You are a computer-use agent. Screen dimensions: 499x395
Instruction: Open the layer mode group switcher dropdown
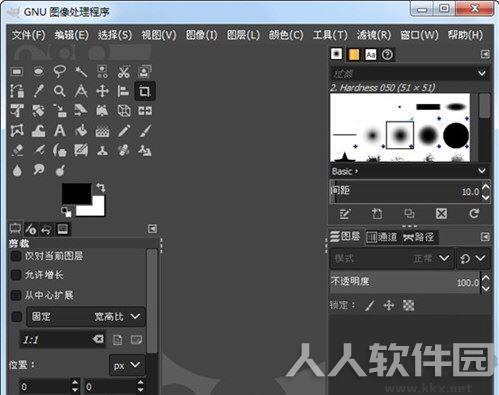(473, 258)
